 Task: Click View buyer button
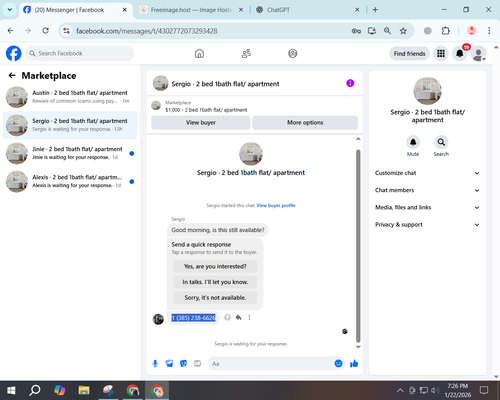[201, 122]
